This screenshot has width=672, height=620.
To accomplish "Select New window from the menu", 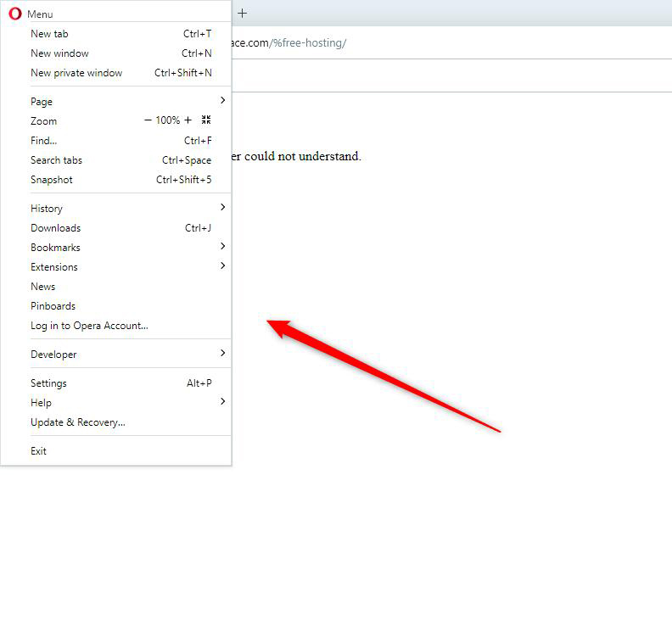I will click(x=59, y=53).
